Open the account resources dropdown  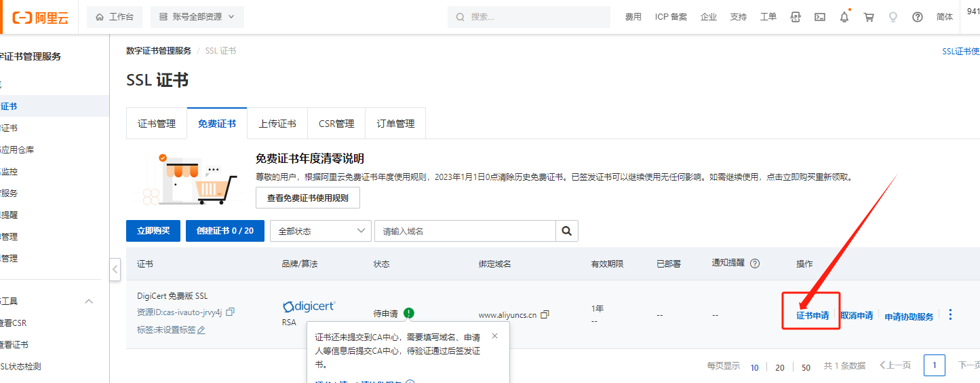197,17
